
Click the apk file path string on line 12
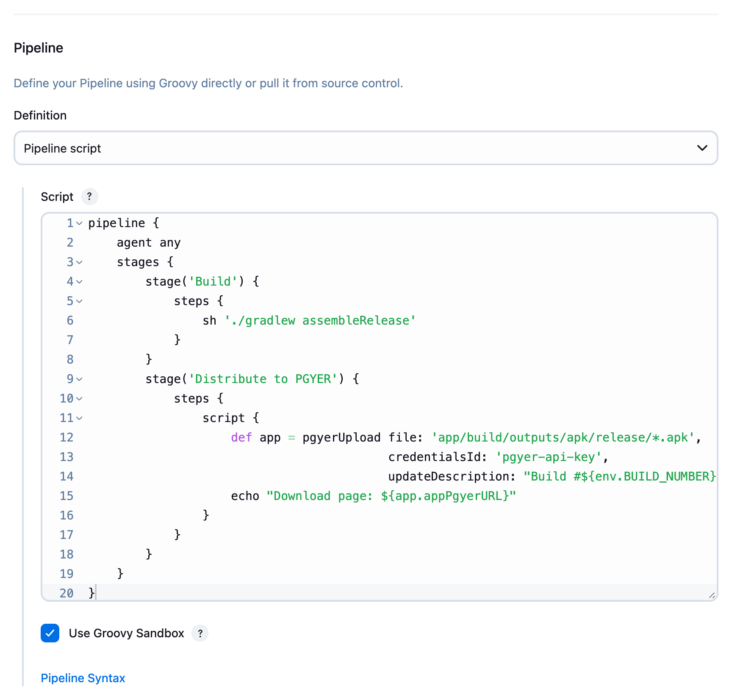[x=563, y=438]
